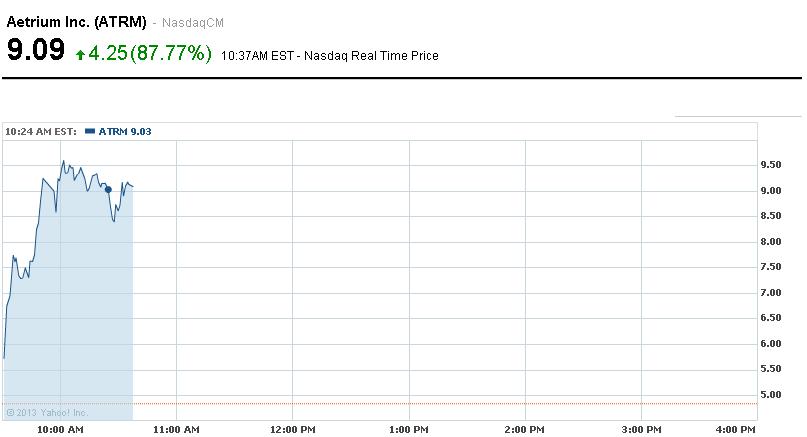The image size is (807, 437).
Task: Click the green up arrow beside price change
Action: click(x=80, y=55)
